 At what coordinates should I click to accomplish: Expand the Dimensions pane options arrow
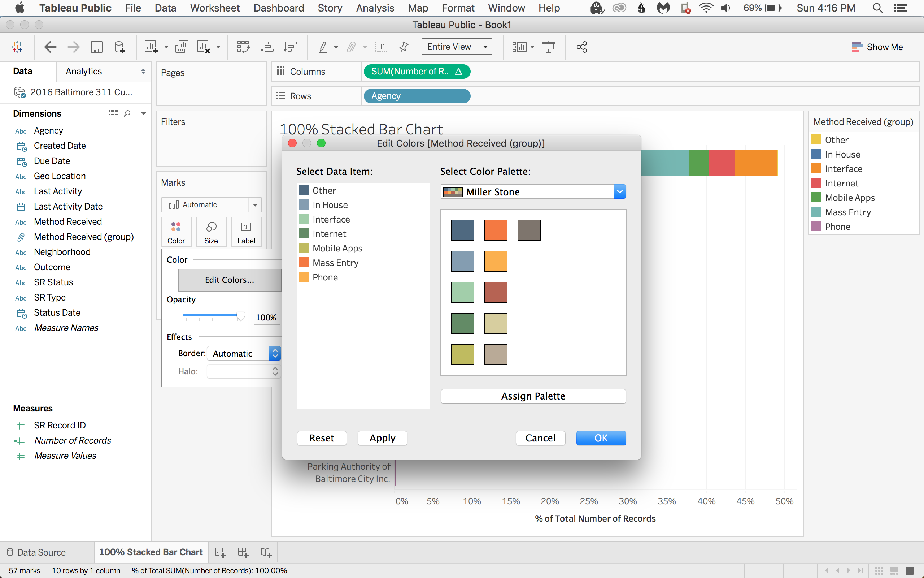click(144, 113)
